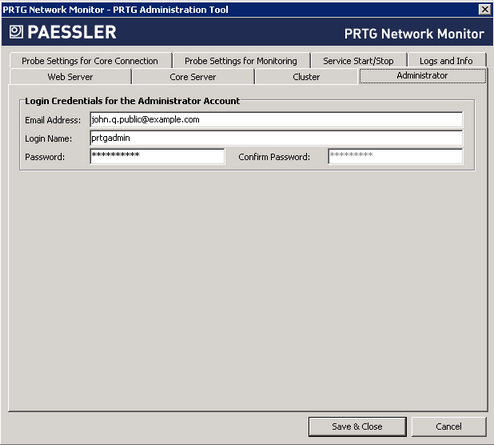Click the PRTG Network Monitor banner text
The width and height of the screenshot is (494, 445).
[414, 34]
